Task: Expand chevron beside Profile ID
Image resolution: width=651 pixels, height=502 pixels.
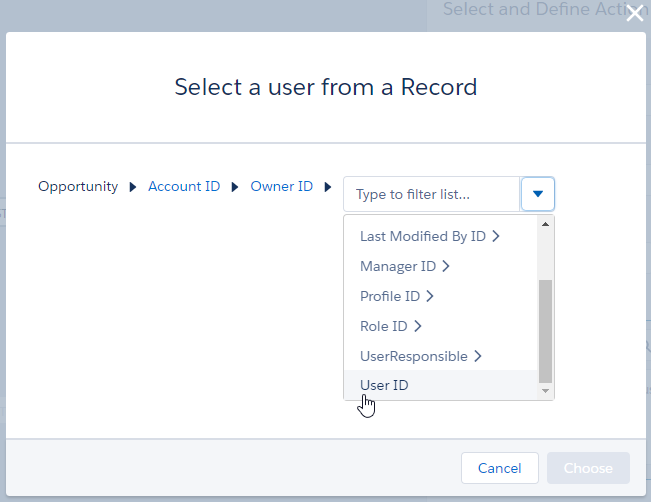Action: (x=430, y=296)
